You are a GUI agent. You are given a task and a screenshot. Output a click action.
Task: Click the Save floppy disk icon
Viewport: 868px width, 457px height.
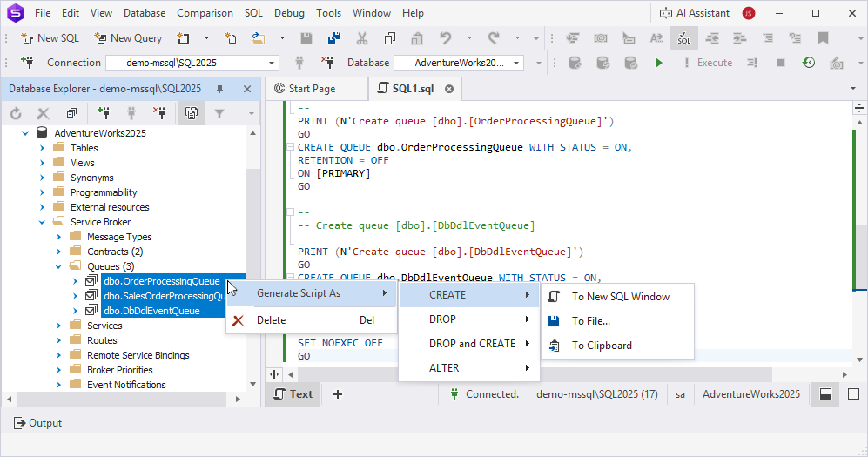pos(306,38)
